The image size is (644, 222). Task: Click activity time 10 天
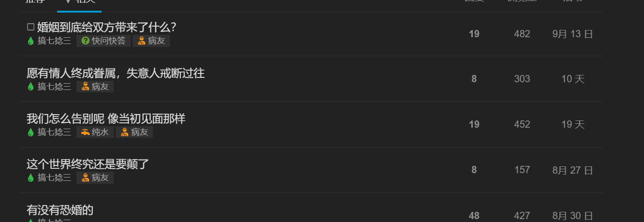(x=573, y=79)
